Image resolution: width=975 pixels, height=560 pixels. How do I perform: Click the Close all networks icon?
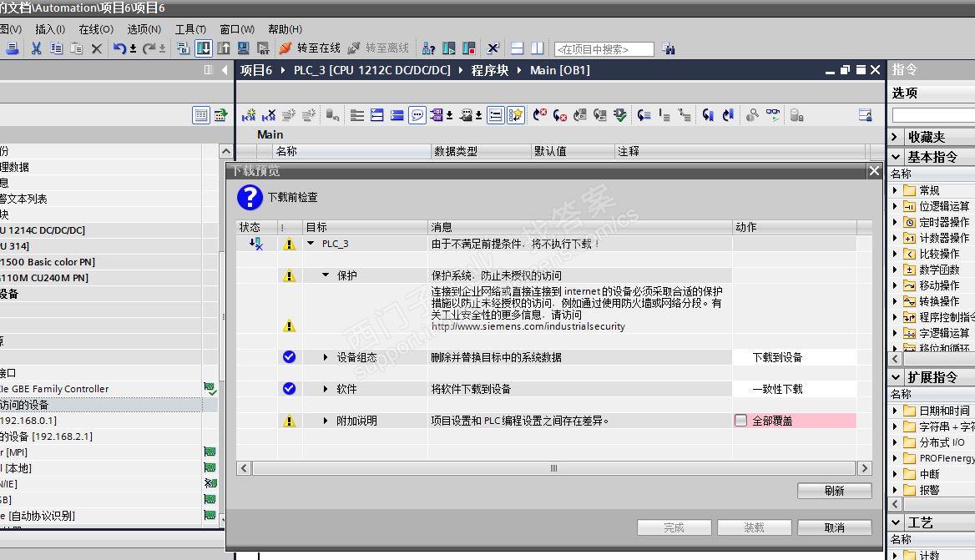(x=397, y=115)
